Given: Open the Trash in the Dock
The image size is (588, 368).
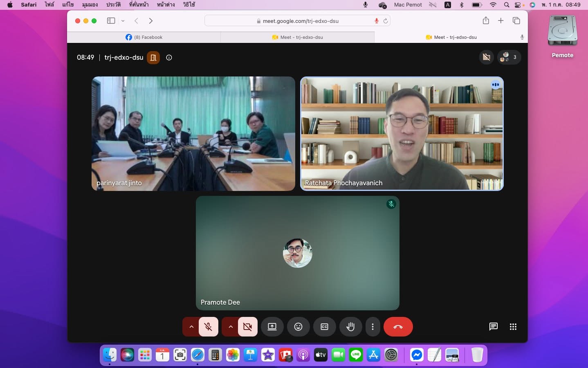Looking at the screenshot, I should [x=477, y=355].
